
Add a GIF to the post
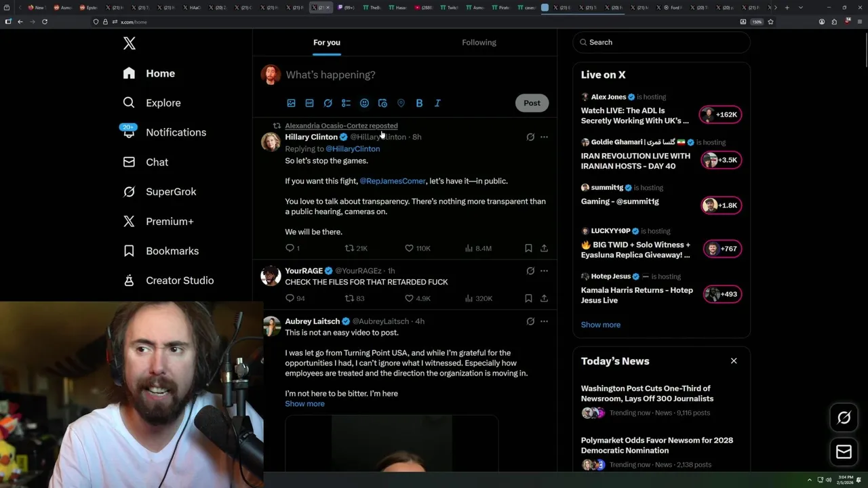[x=309, y=103]
